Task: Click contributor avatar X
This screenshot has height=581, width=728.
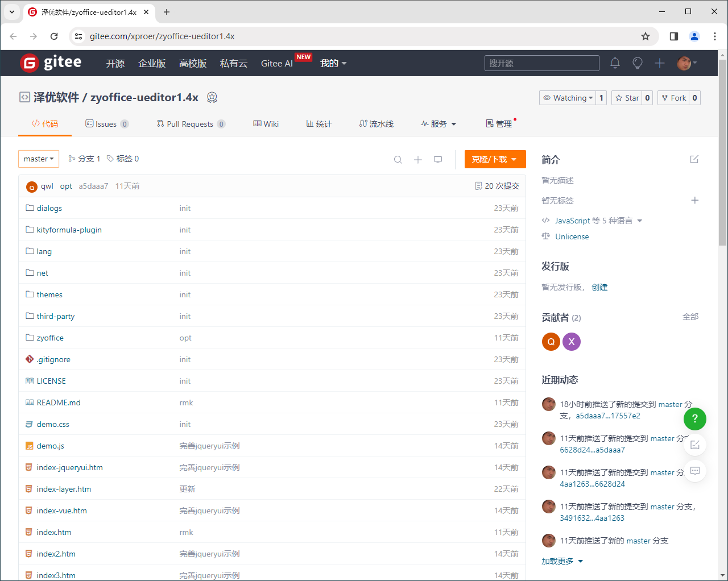Action: tap(572, 342)
